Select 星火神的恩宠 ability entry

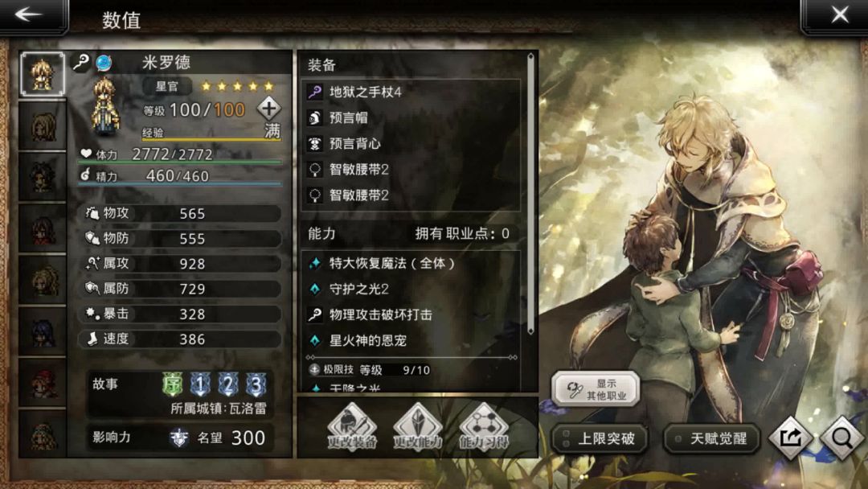click(411, 340)
